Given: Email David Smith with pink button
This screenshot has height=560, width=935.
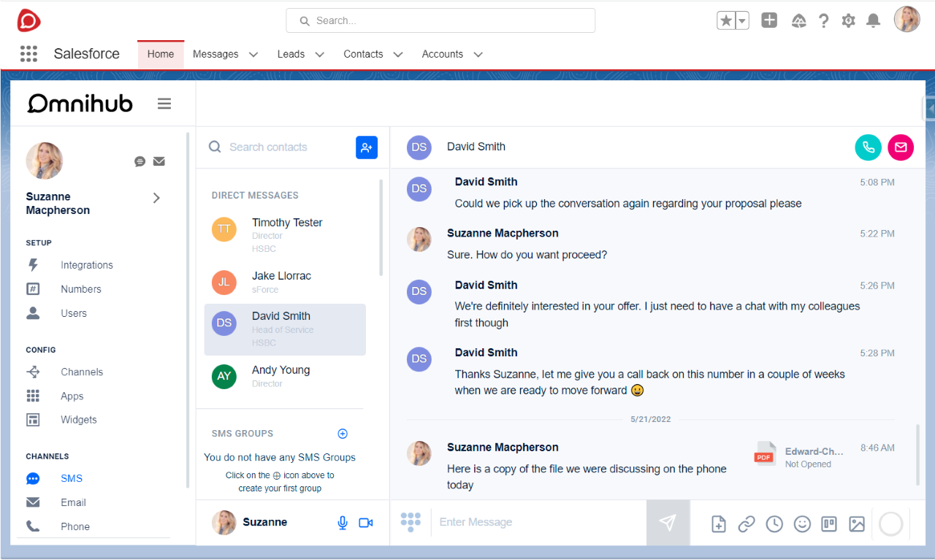Looking at the screenshot, I should pos(901,147).
